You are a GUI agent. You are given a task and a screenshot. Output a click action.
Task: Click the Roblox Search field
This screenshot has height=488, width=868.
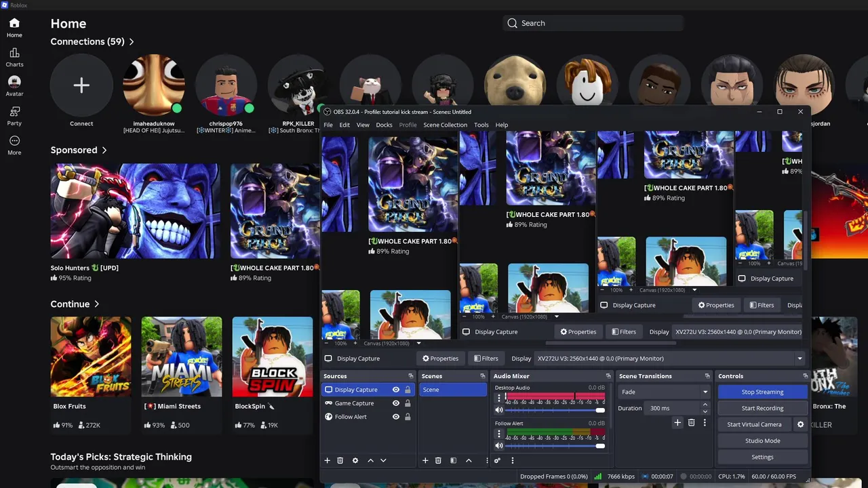pyautogui.click(x=593, y=23)
